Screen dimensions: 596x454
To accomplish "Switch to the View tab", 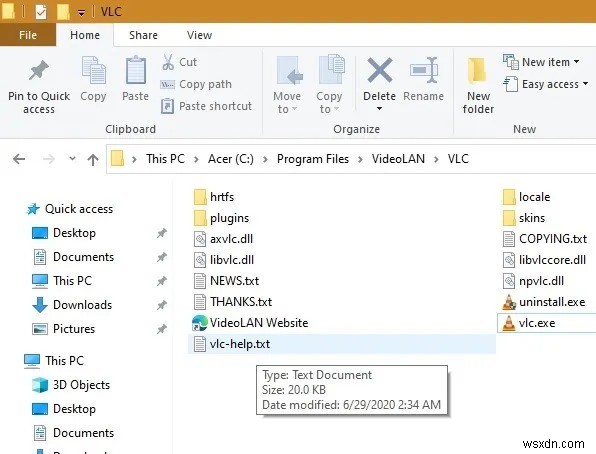I will [x=199, y=35].
